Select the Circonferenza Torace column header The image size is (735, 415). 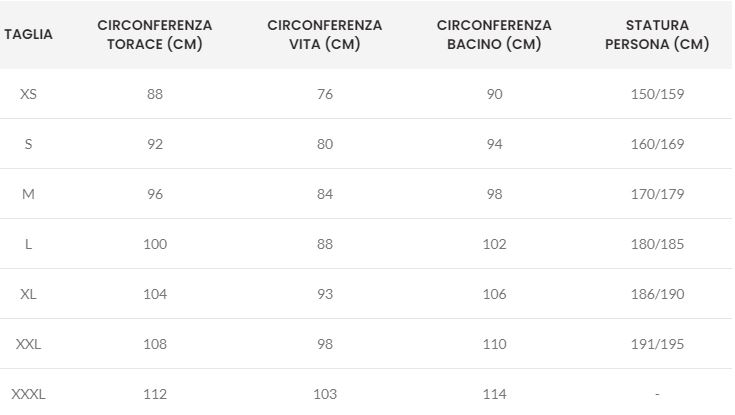point(155,34)
